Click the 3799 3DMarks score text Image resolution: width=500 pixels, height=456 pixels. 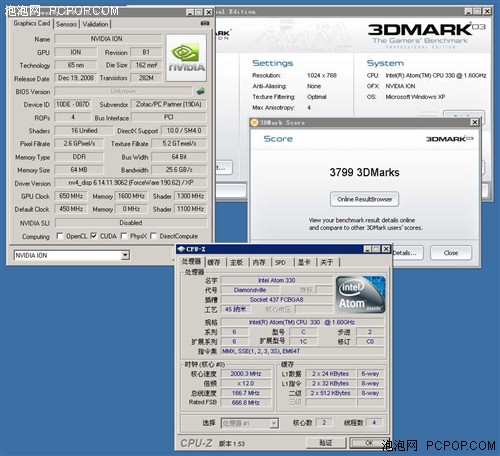365,172
